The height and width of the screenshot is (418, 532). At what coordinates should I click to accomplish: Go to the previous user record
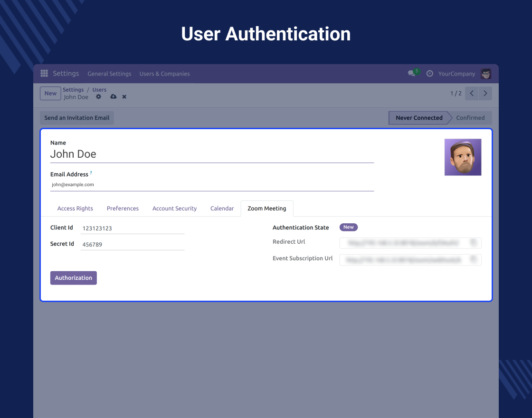pos(472,94)
